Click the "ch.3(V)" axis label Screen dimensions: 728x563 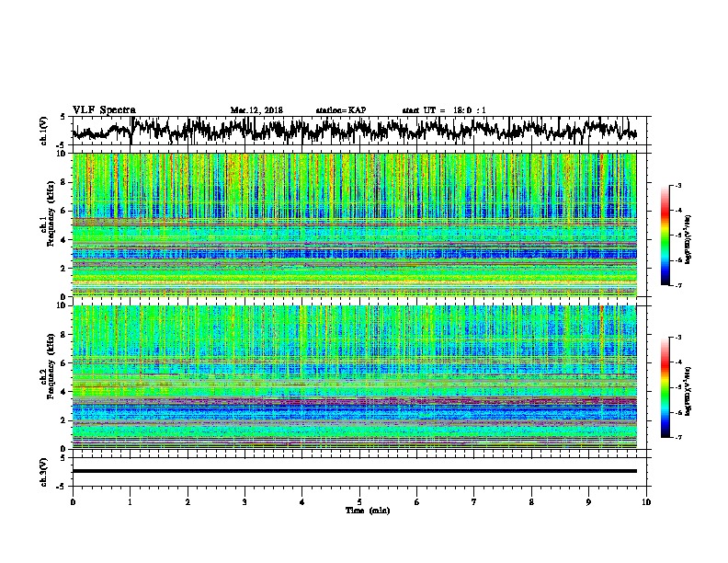(x=43, y=472)
